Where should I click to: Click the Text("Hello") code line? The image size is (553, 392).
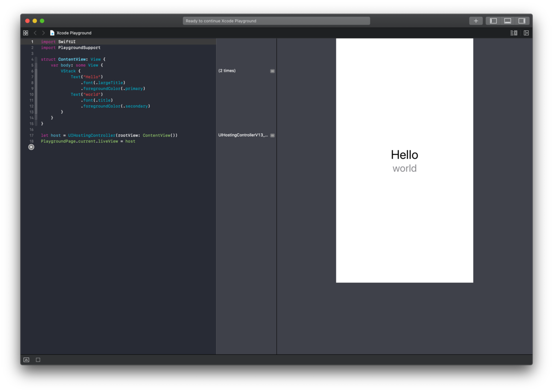[87, 77]
